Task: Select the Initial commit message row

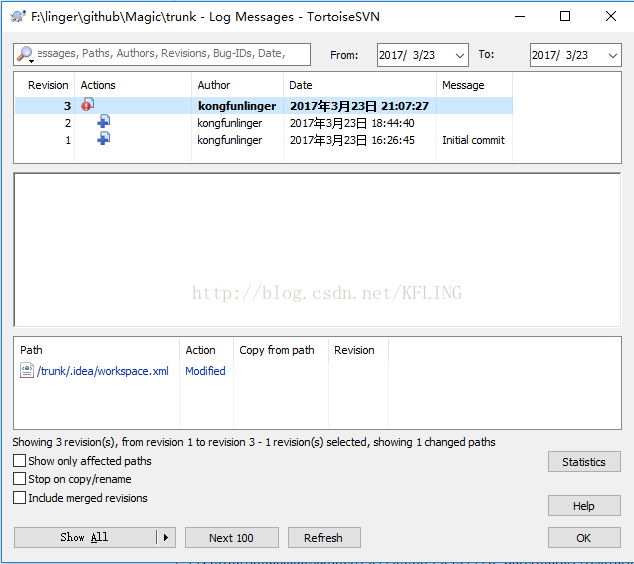Action: [264, 140]
